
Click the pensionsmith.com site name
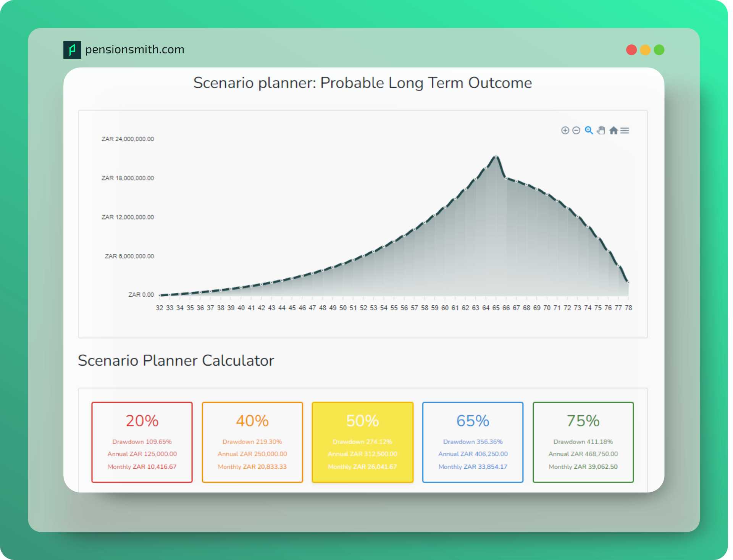point(135,50)
